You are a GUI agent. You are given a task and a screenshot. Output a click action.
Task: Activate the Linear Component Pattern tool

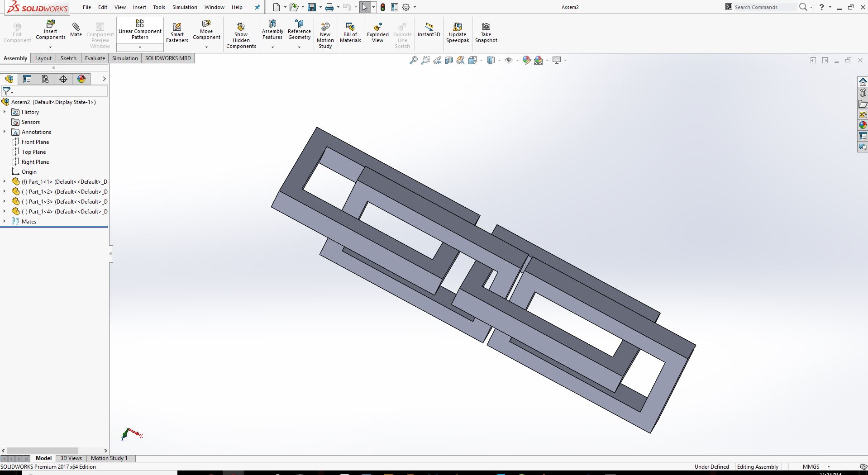139,28
